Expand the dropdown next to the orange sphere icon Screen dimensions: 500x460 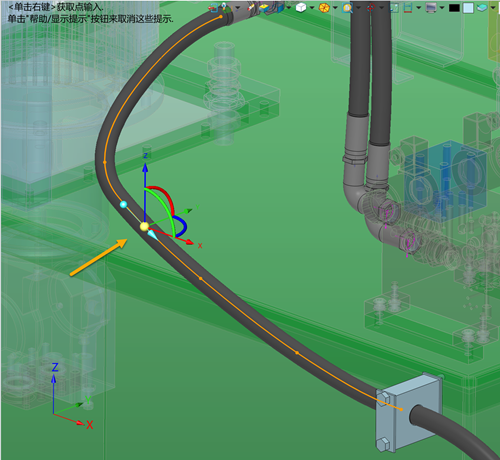[335, 7]
